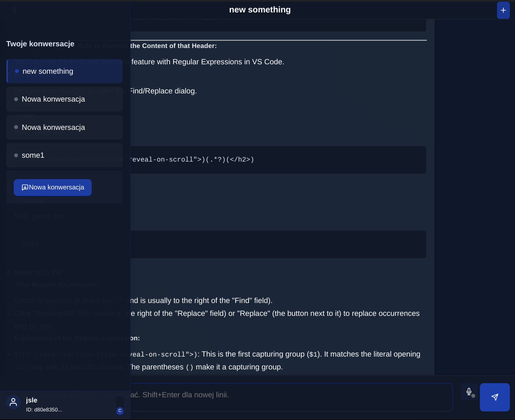The width and height of the screenshot is (515, 420).
Task: Click the new something title in the header
Action: point(260,9)
